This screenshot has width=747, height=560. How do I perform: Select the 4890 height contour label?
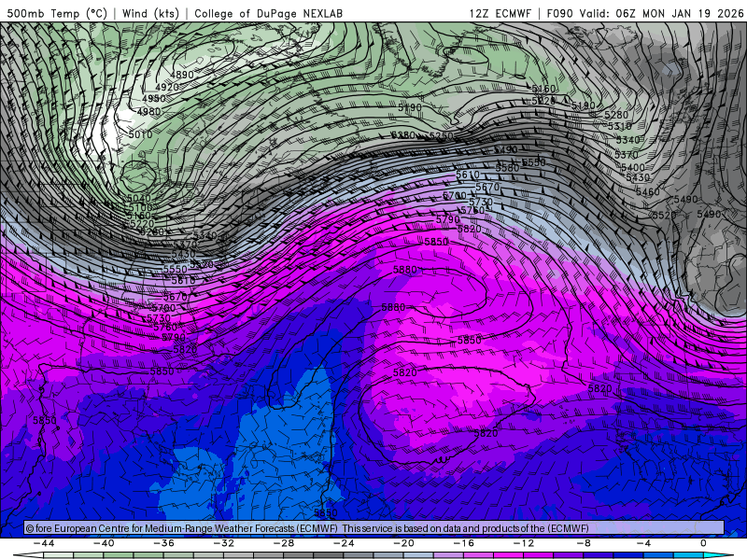click(182, 75)
